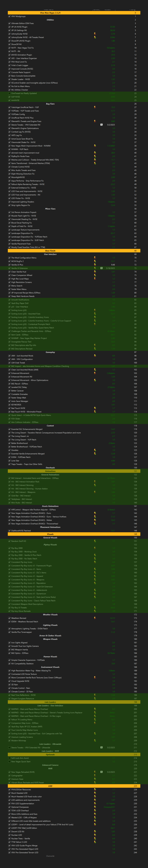Image resolution: width=148 pixels, height=868 pixels.
Task: Enable the OneTweak but Really Updated checkbox
Action: coord(9,93)
